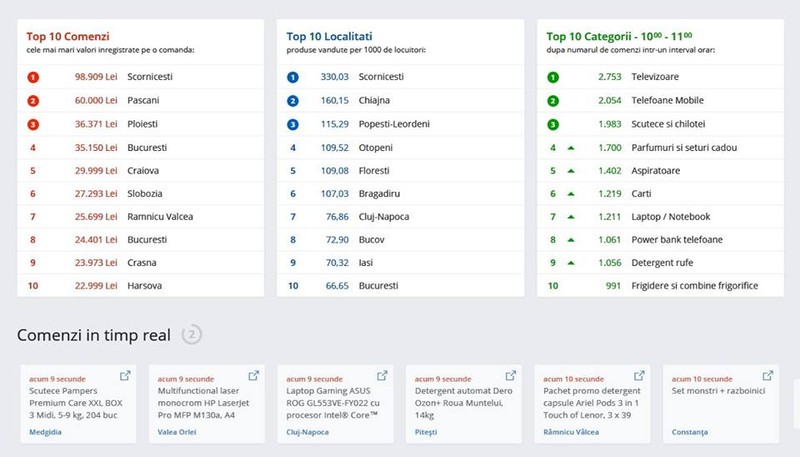Click the circular countdown timer beside Comenzi in timp real
The width and height of the screenshot is (800, 457).
point(192,335)
